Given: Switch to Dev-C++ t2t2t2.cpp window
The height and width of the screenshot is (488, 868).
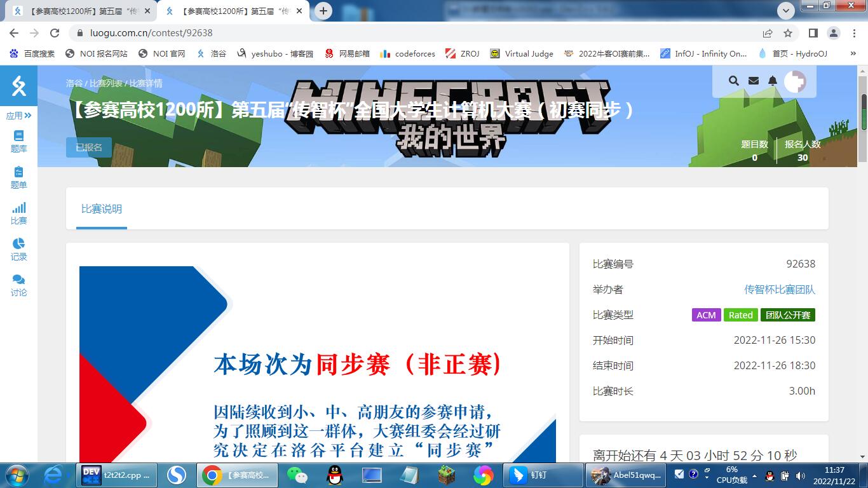Looking at the screenshot, I should [x=117, y=475].
